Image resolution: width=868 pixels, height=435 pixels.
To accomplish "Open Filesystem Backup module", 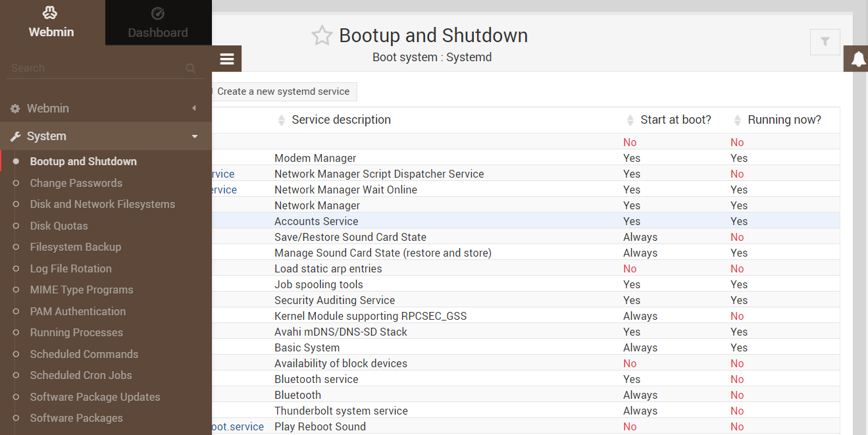I will (x=76, y=247).
